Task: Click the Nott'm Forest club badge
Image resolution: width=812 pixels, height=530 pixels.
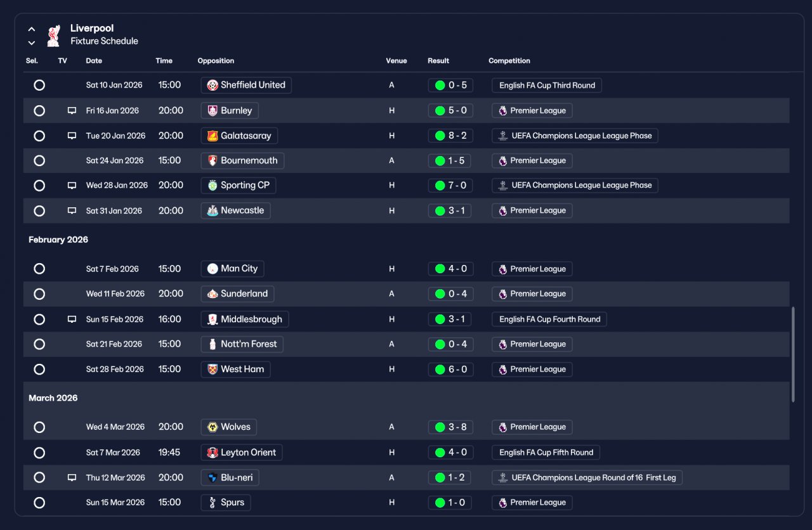Action: point(213,344)
